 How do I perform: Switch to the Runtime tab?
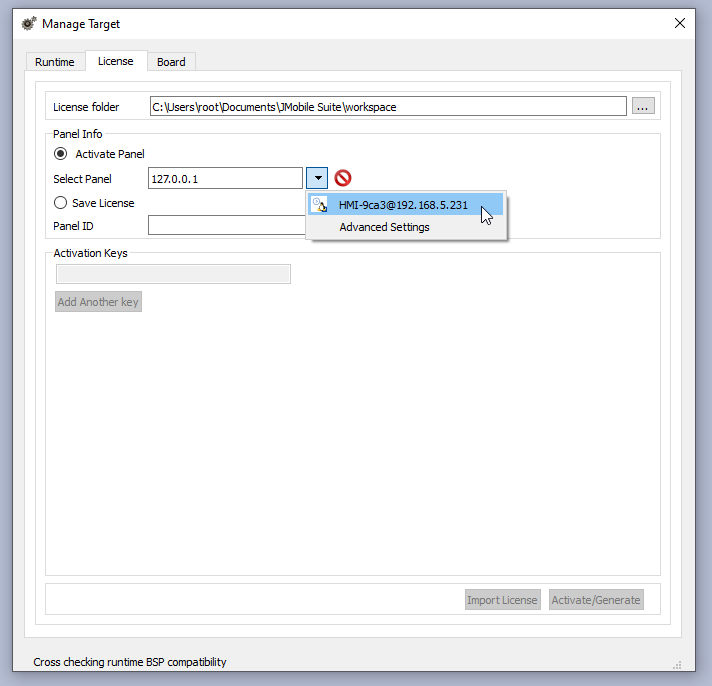pyautogui.click(x=55, y=62)
